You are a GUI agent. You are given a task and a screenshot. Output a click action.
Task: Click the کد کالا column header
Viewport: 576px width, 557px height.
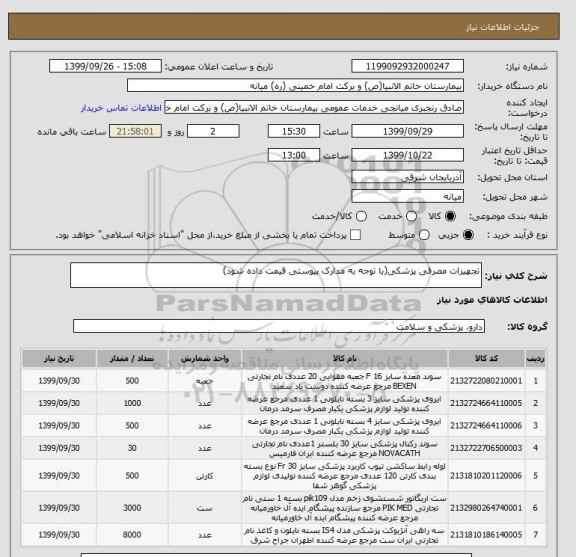(x=486, y=359)
